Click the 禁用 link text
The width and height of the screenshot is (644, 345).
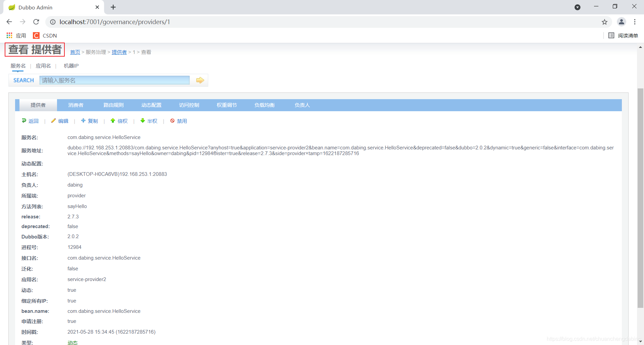(x=182, y=121)
